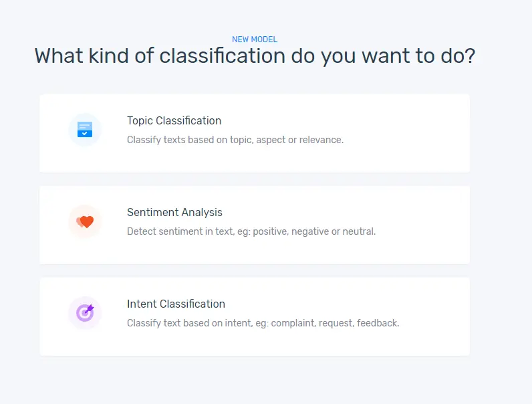Image resolution: width=532 pixels, height=404 pixels.
Task: Select the blue checklist card icon
Action: [85, 130]
